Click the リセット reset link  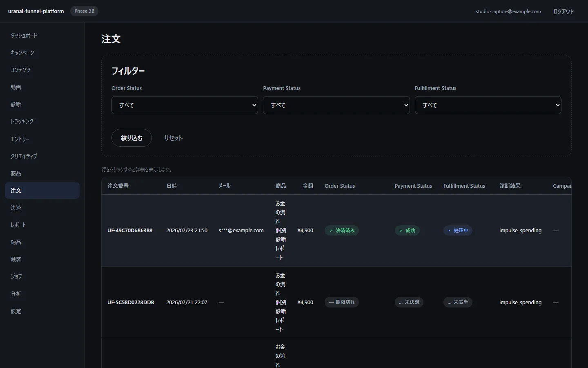[173, 138]
